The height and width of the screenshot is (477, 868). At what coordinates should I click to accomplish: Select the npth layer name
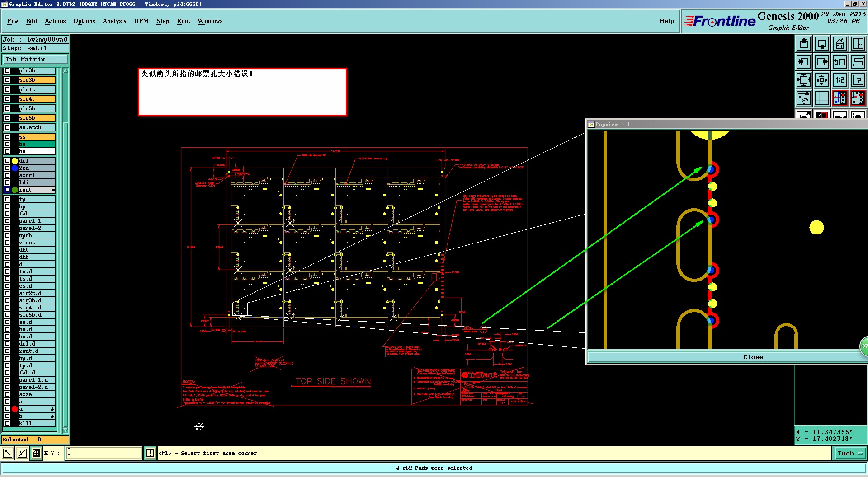37,235
